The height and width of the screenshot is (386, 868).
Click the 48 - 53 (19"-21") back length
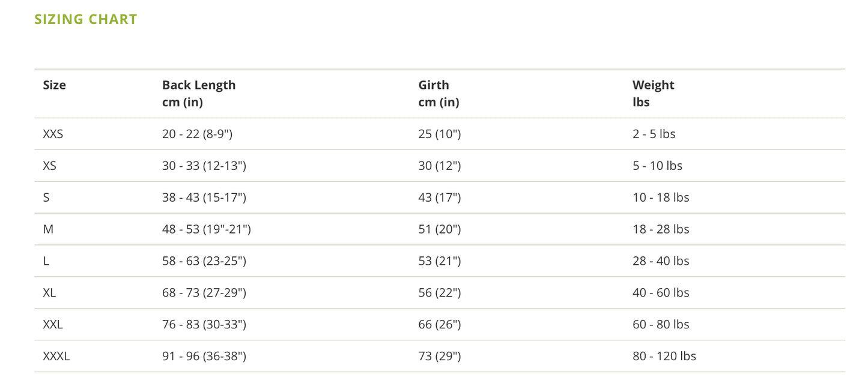pyautogui.click(x=206, y=229)
